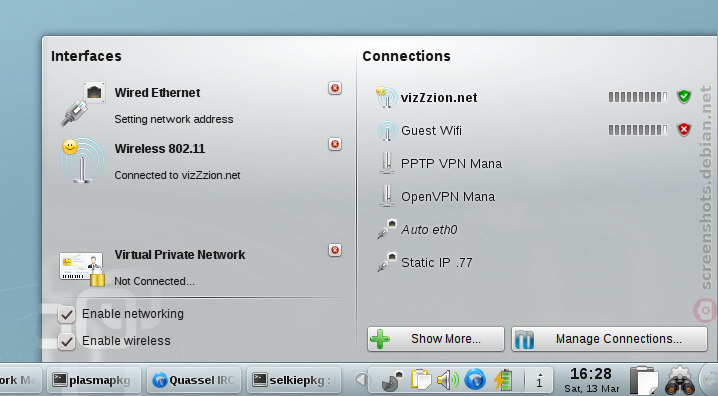Disconnect the Wired Ethernet interface
Image resolution: width=718 pixels, height=396 pixels.
335,88
